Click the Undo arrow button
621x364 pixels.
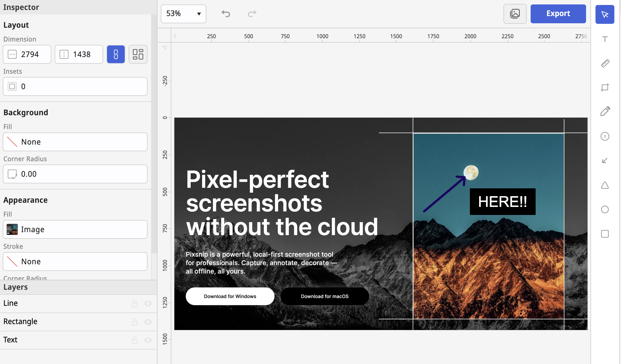click(x=226, y=14)
